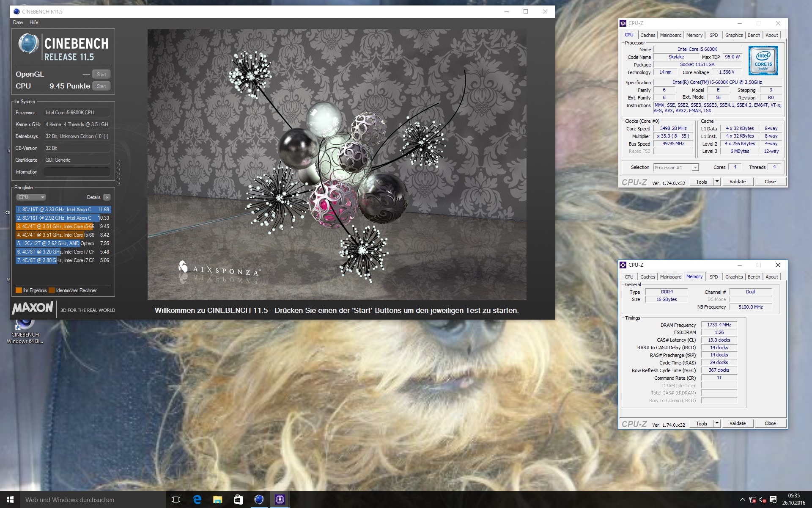Image resolution: width=812 pixels, height=508 pixels.
Task: Click the Identischer Rechner legend swatch
Action: (52, 290)
